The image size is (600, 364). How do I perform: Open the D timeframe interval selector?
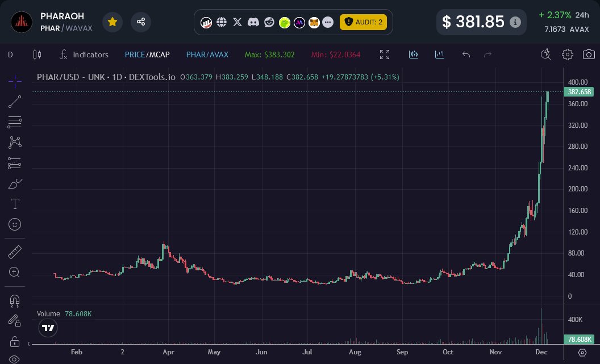pyautogui.click(x=10, y=55)
